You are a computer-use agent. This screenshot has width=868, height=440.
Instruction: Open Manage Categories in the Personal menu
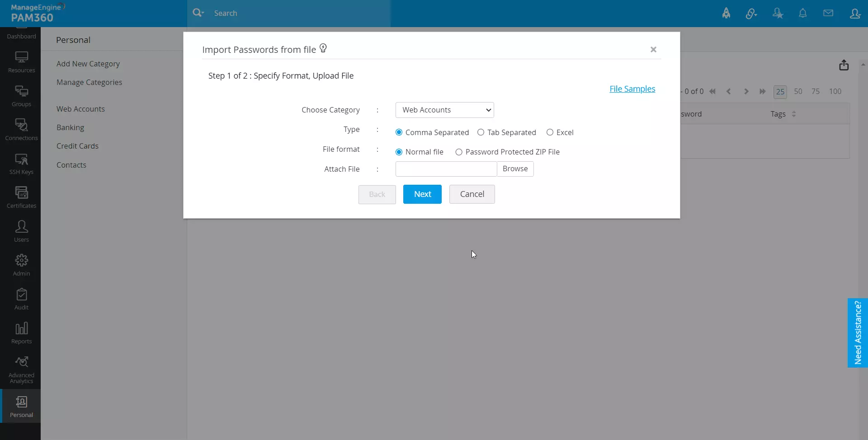[89, 82]
